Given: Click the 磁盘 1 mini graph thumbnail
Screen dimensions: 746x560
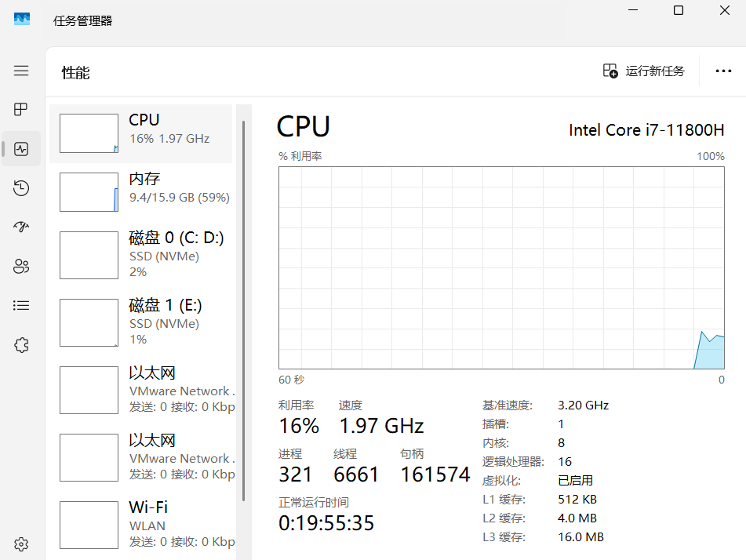Looking at the screenshot, I should pyautogui.click(x=89, y=322).
